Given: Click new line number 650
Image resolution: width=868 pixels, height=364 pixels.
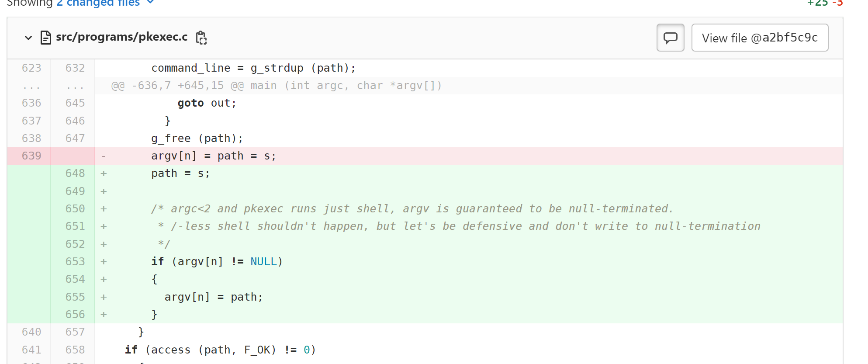Looking at the screenshot, I should coord(75,209).
